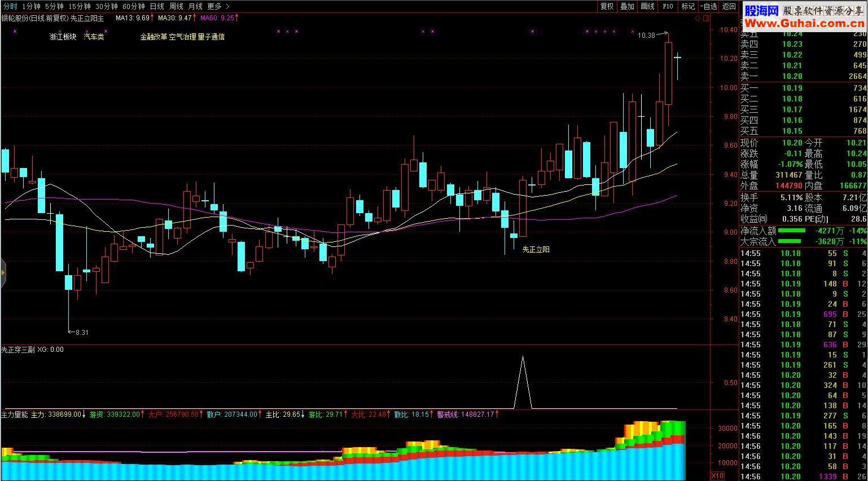This screenshot has height=481, width=868.
Task: Select the 1分钟 period tab
Action: pos(31,6)
